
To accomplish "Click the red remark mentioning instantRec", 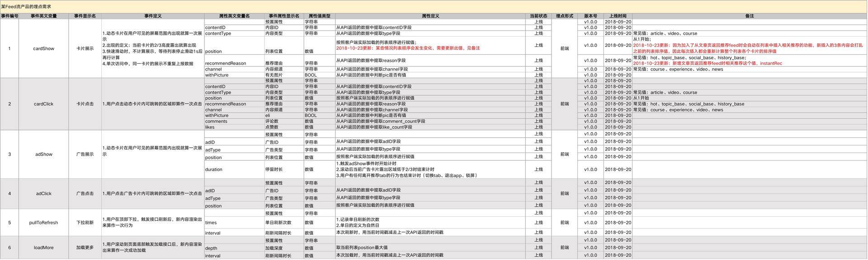I will pyautogui.click(x=708, y=64).
